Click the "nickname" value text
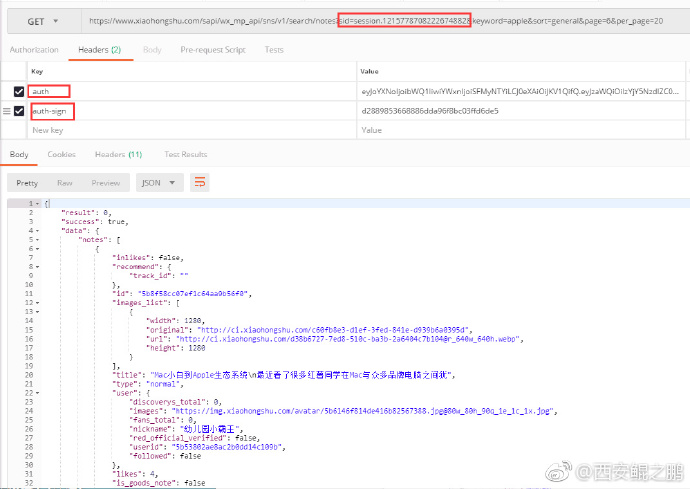 (210, 429)
